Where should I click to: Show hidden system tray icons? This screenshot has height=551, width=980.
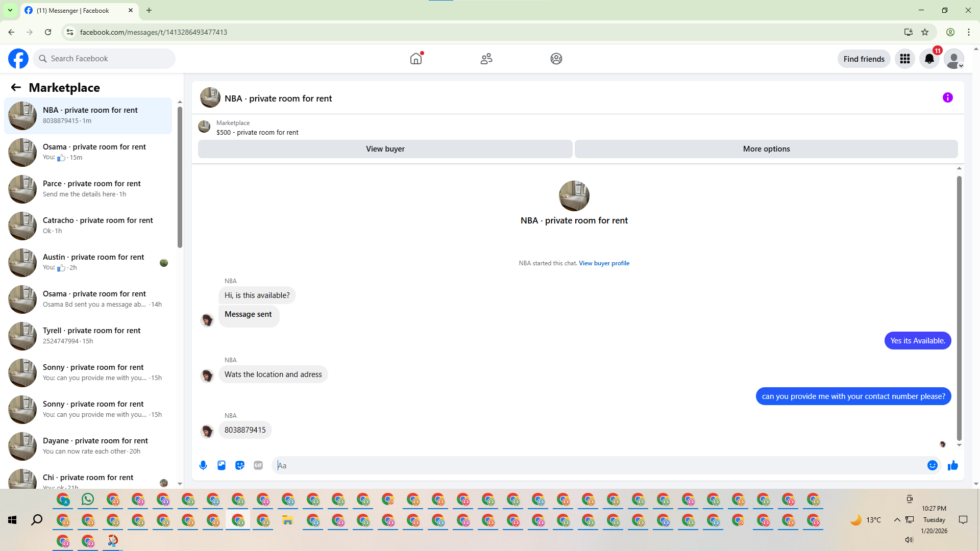(x=897, y=520)
